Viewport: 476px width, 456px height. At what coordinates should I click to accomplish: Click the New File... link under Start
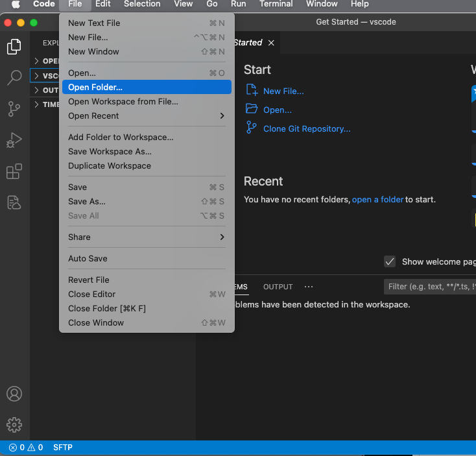[x=283, y=91]
